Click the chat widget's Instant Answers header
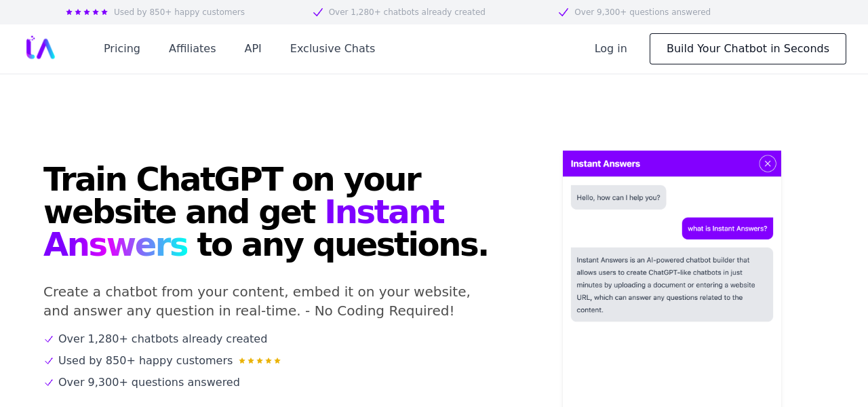Image resolution: width=868 pixels, height=407 pixels. 606,163
